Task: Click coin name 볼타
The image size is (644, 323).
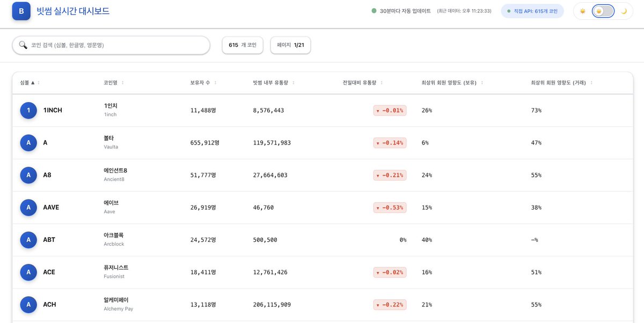Action: coord(109,138)
